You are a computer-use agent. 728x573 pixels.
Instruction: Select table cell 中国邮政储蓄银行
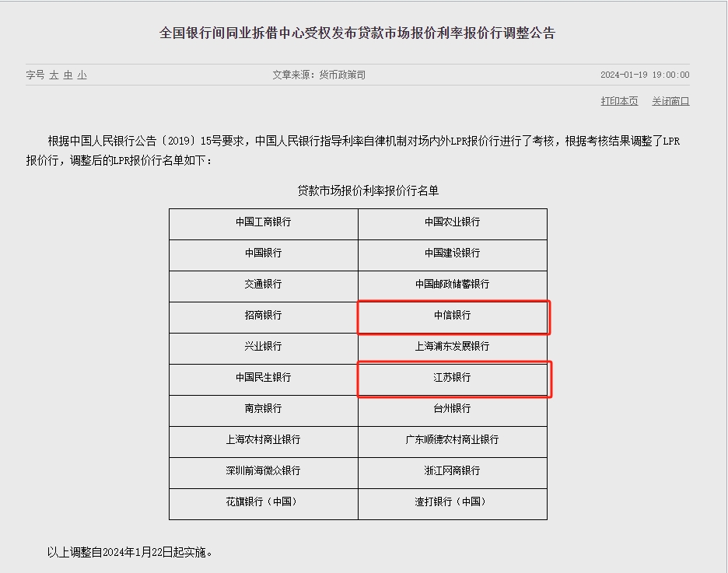pyautogui.click(x=453, y=286)
